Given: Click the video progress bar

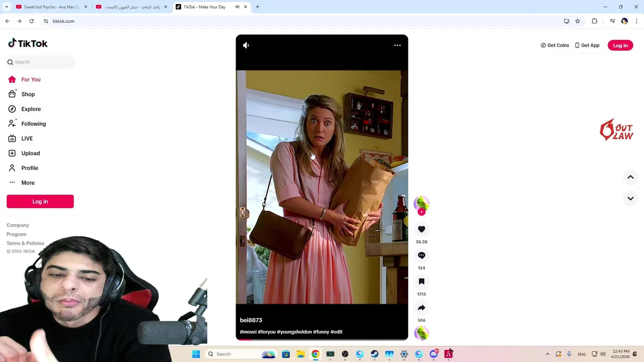Looking at the screenshot, I should pyautogui.click(x=322, y=340).
